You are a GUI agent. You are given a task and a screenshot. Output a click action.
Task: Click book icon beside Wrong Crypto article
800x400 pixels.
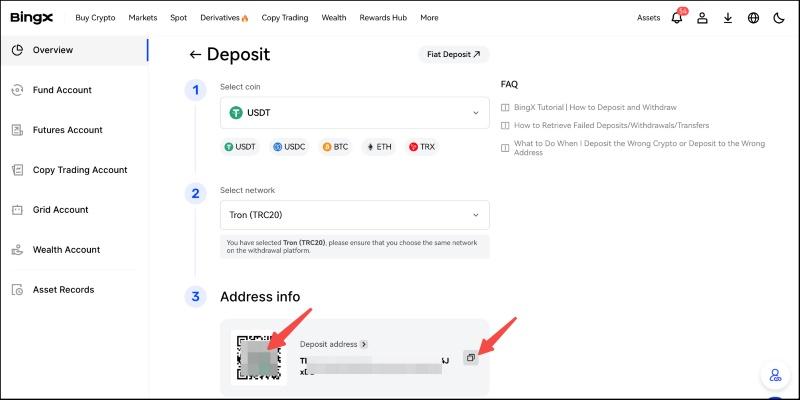[x=505, y=148]
